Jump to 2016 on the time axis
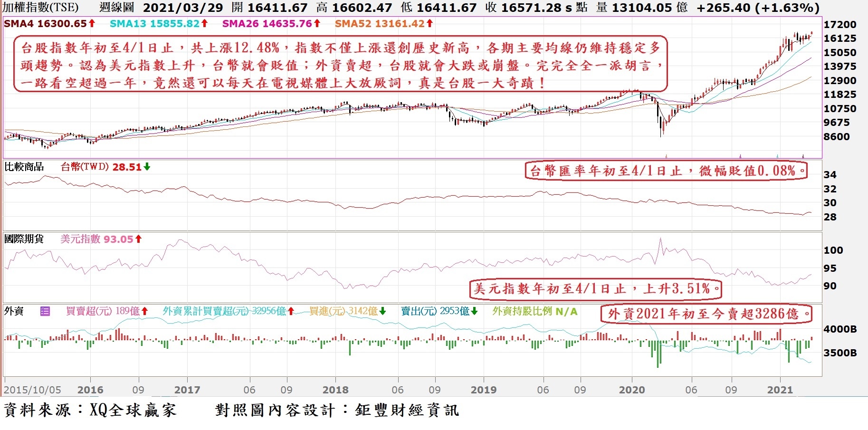 click(x=90, y=390)
